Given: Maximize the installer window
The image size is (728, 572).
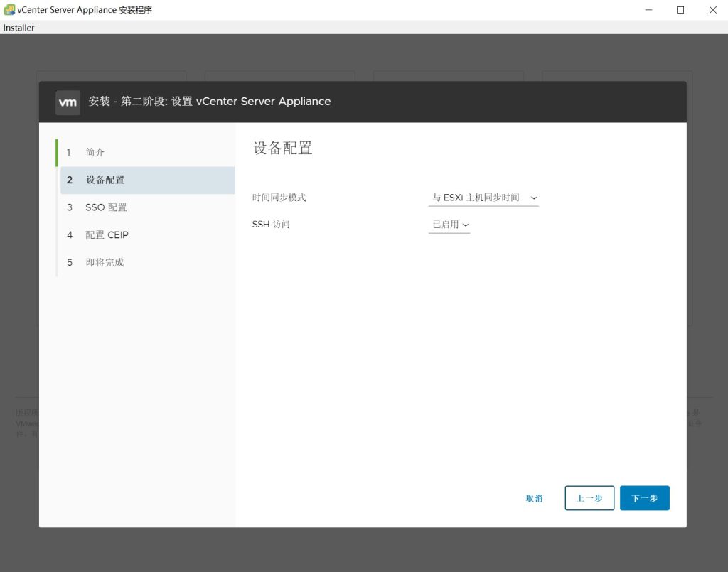Looking at the screenshot, I should [680, 10].
